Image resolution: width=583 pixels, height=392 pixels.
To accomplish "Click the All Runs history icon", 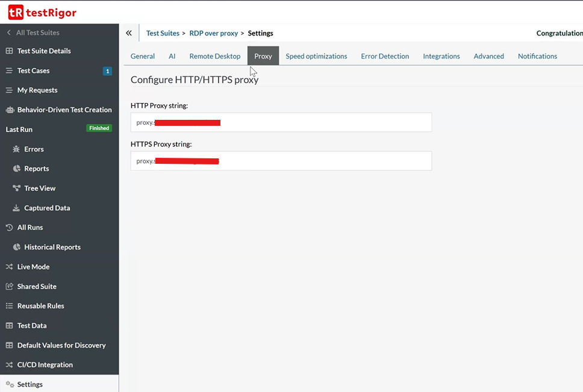I will [x=9, y=228].
